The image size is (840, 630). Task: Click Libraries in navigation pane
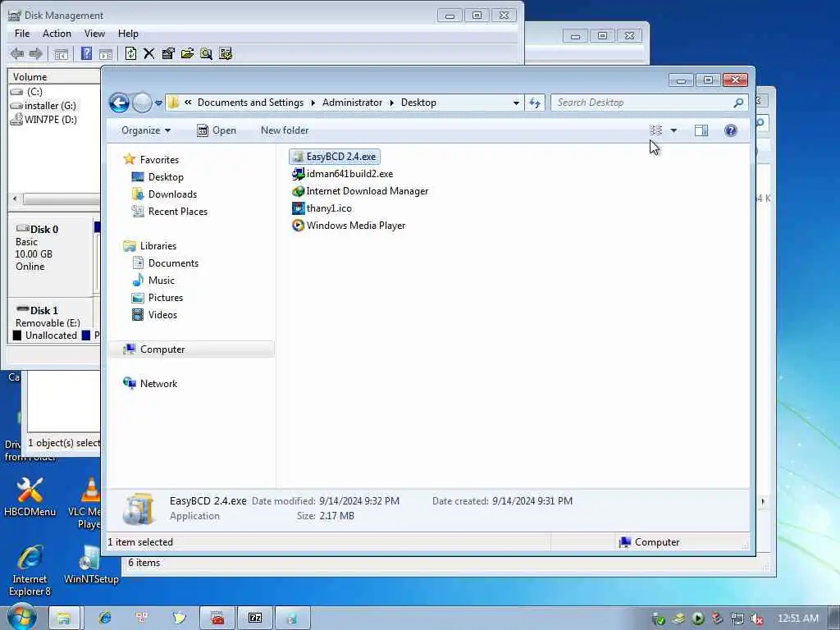150,246
